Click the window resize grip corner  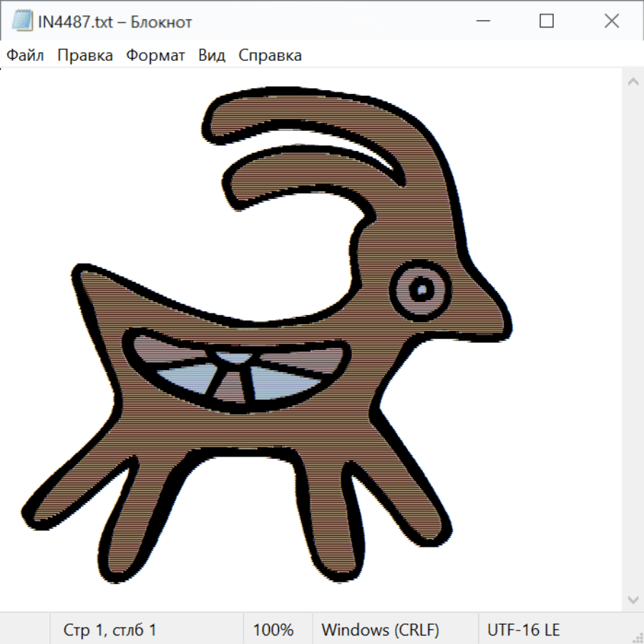pos(638,638)
